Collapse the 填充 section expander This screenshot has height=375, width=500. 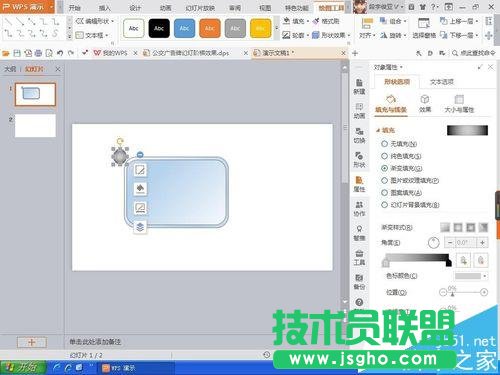point(378,130)
